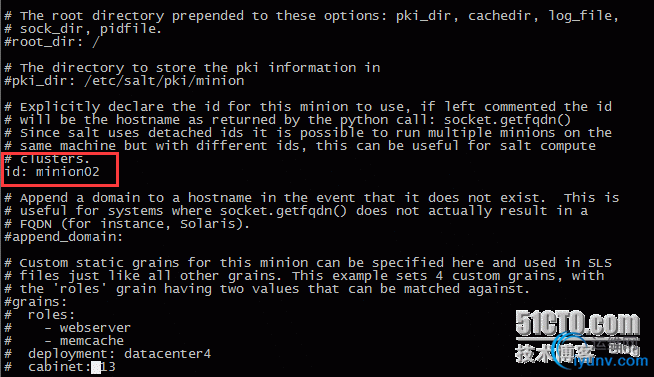The image size is (654, 377).
Task: Click the 51CTO.com watermark logo
Action: click(x=577, y=323)
